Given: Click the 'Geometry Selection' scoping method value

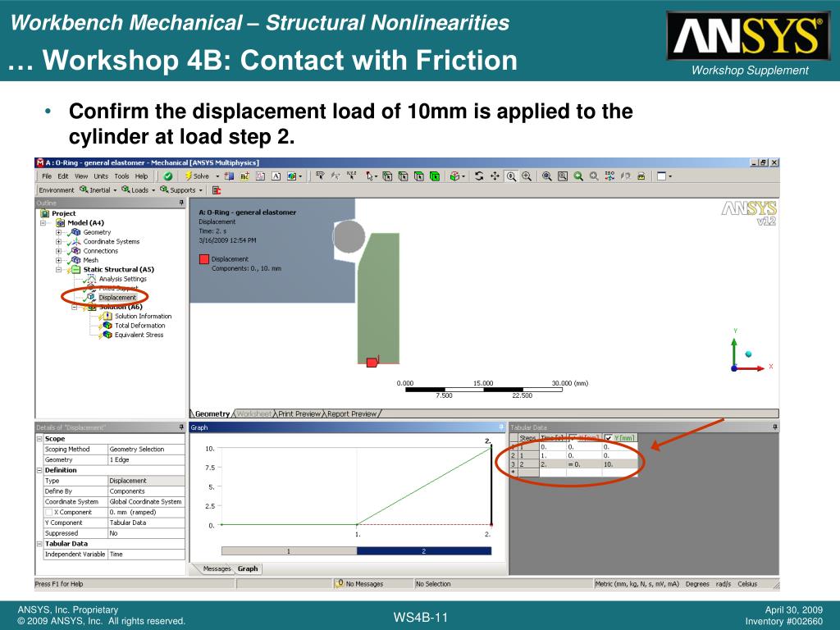Looking at the screenshot, I should (x=146, y=450).
